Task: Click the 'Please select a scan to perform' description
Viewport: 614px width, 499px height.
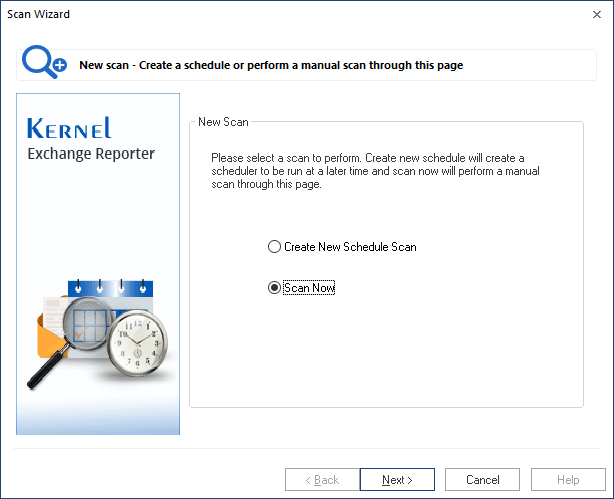Action: [x=375, y=171]
